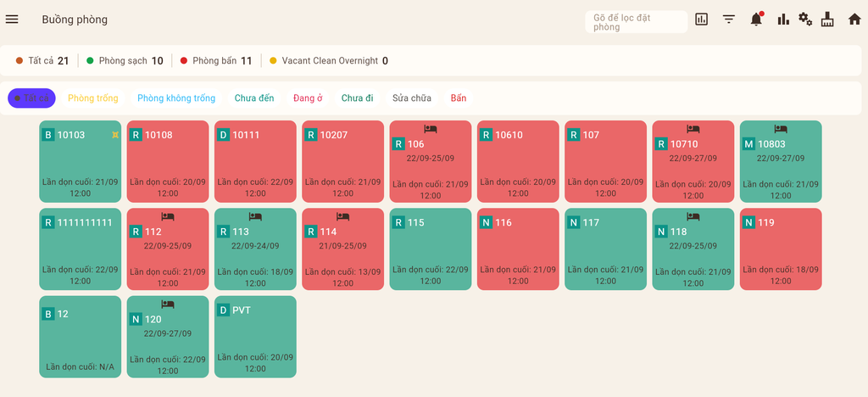868x397 pixels.
Task: Filter by Phòng sạch 10 status
Action: tap(125, 60)
